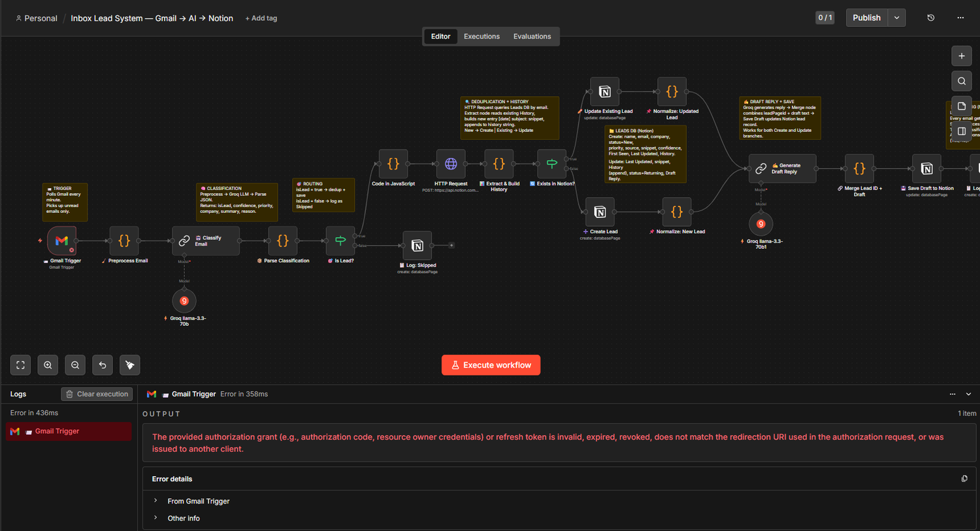Screen dimensions: 980x531
Task: Select the Log: Skipped Notion node
Action: pyautogui.click(x=417, y=246)
